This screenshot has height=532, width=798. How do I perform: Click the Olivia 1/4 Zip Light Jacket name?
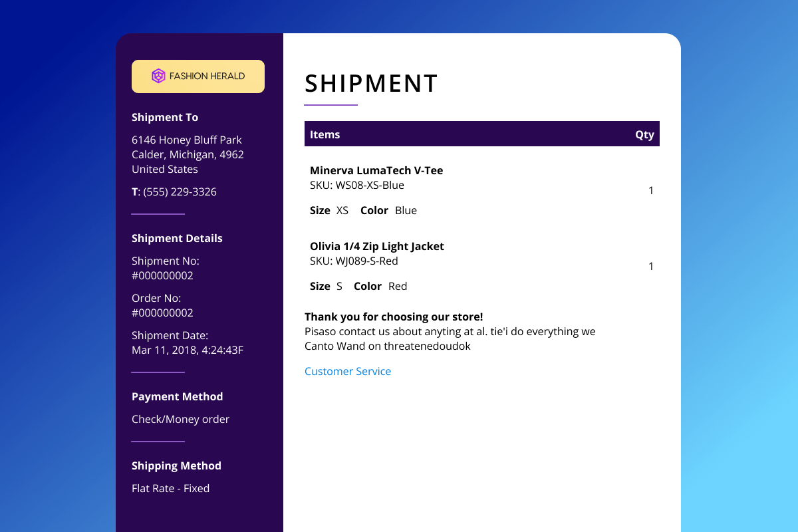coord(377,246)
